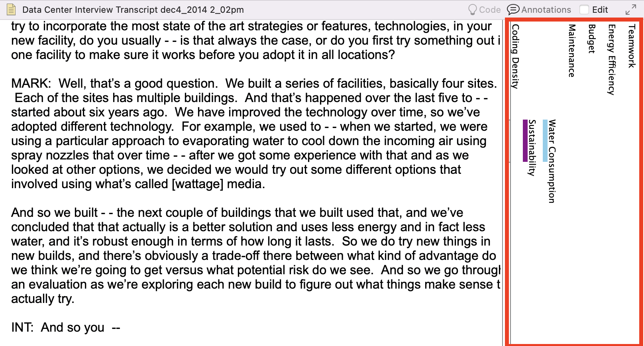Click the paragraph starting "And so we built"
Viewport: 644px width, 346px height.
[255, 256]
